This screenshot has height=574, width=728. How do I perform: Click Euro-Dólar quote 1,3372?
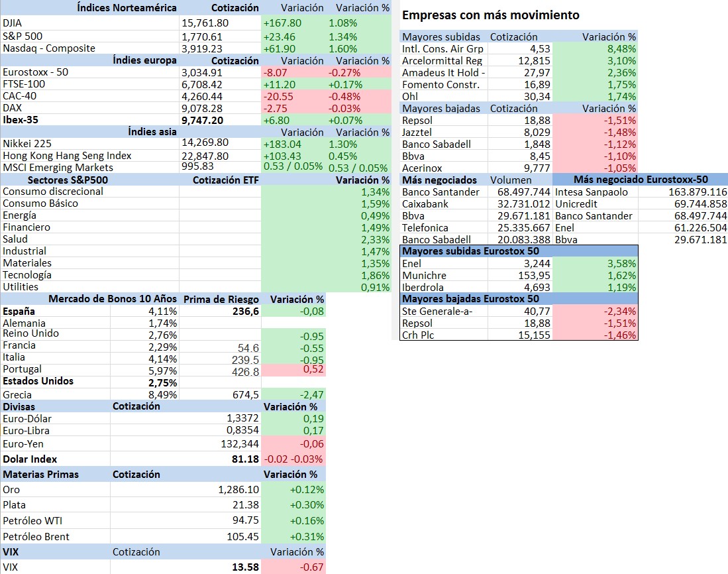click(242, 418)
